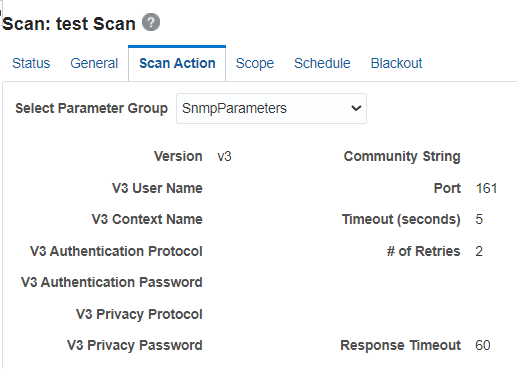Click the V3 User Name label
The width and height of the screenshot is (517, 369).
click(157, 188)
